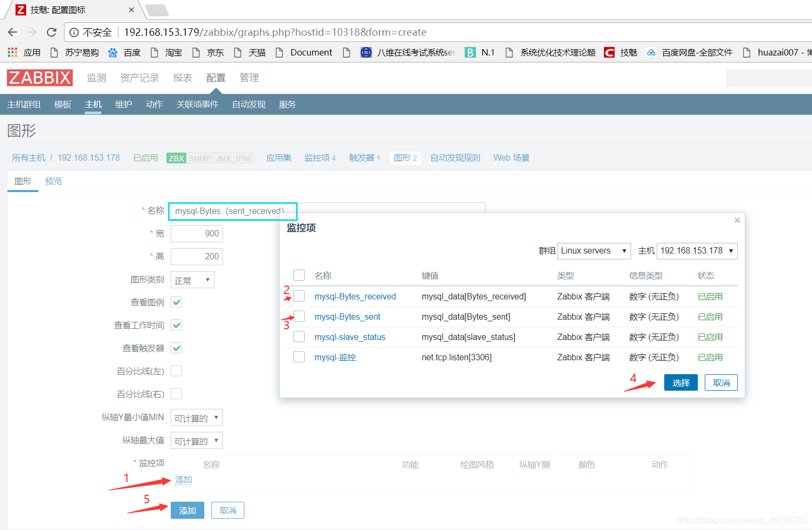Click the 选择 button in popup
This screenshot has width=812, height=530.
click(681, 383)
